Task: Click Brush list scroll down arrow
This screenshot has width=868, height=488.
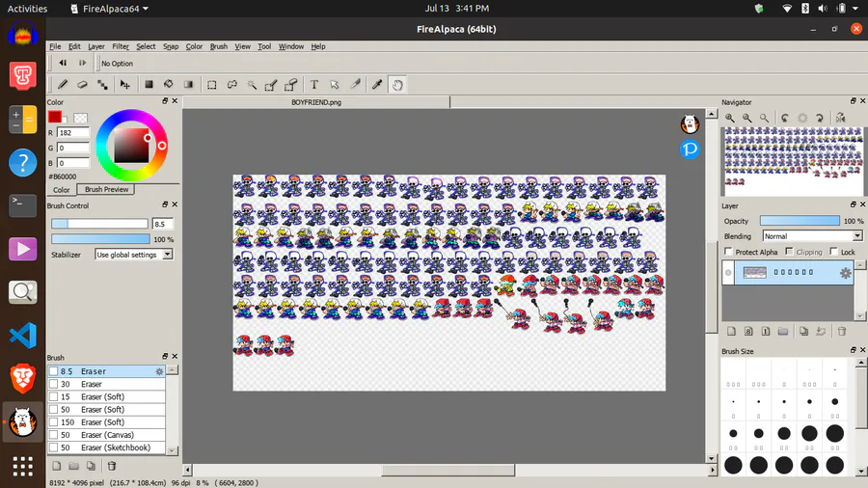Action: coord(173,450)
